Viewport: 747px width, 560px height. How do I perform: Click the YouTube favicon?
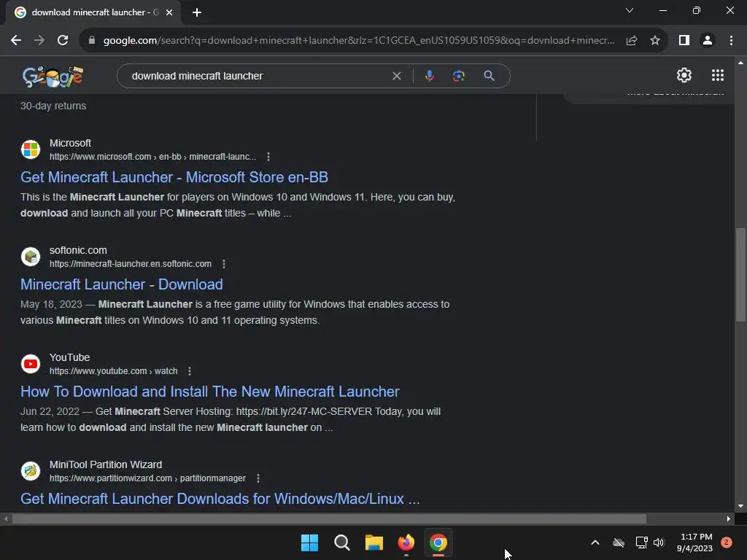31,364
